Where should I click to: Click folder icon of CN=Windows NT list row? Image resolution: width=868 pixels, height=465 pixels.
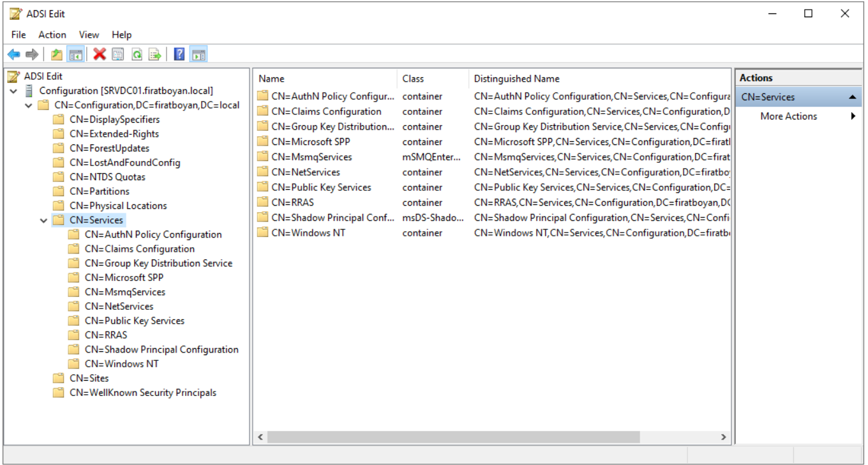[x=262, y=232]
